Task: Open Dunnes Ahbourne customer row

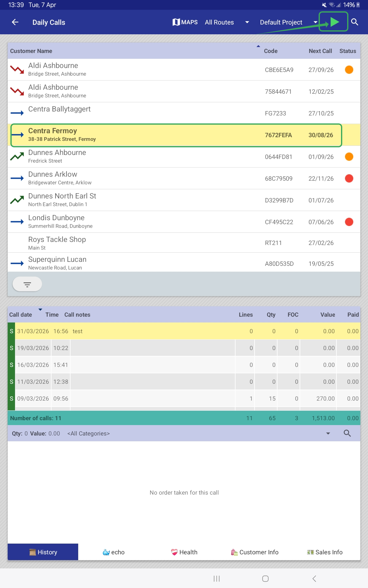Action: click(x=184, y=156)
